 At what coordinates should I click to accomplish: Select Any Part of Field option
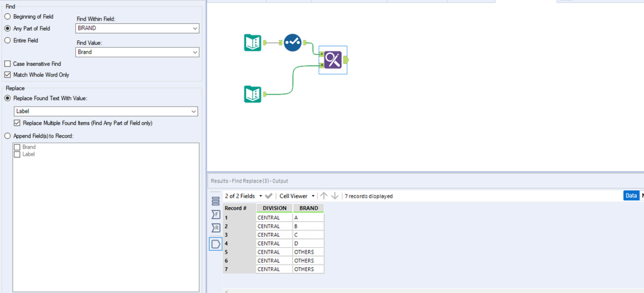[x=7, y=28]
